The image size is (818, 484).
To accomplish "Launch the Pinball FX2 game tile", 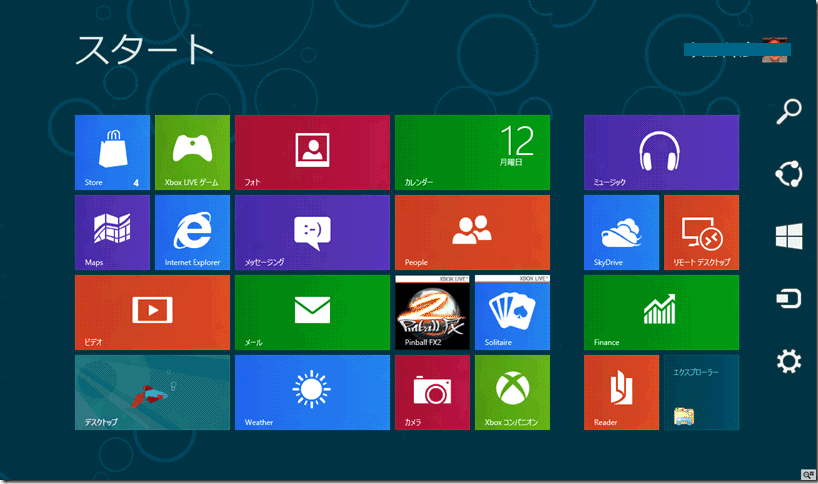I will [x=432, y=312].
